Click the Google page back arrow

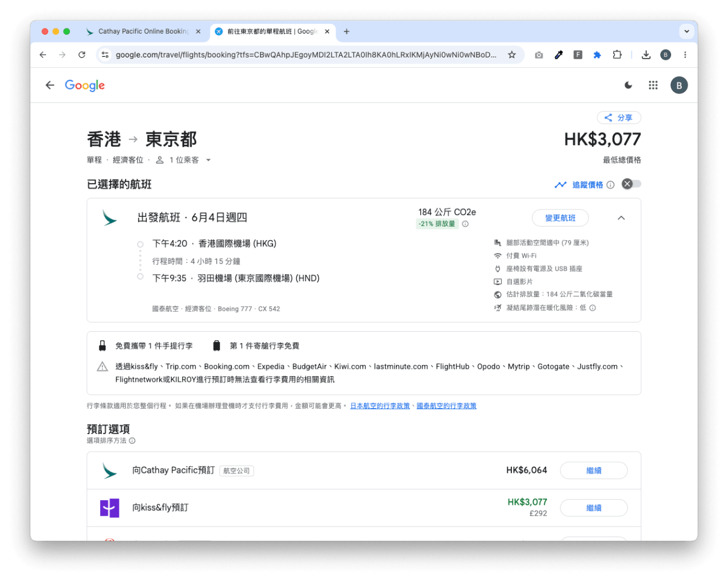click(x=50, y=85)
